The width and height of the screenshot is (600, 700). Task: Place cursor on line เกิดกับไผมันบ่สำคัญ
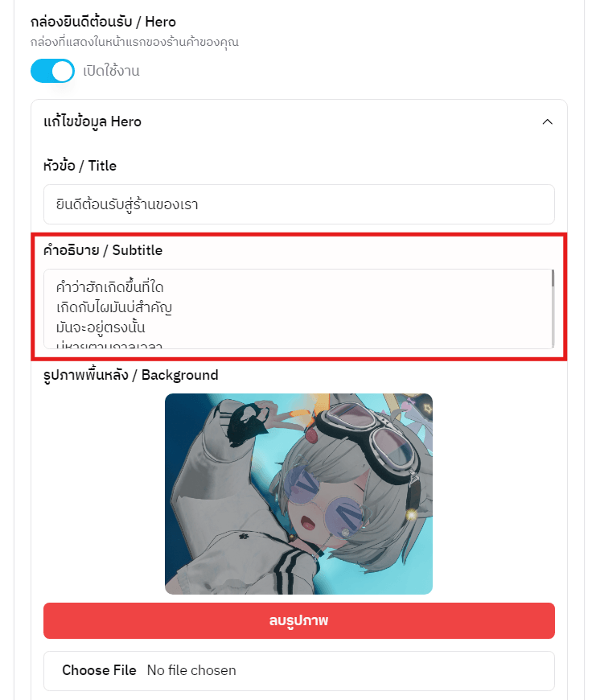[x=114, y=307]
